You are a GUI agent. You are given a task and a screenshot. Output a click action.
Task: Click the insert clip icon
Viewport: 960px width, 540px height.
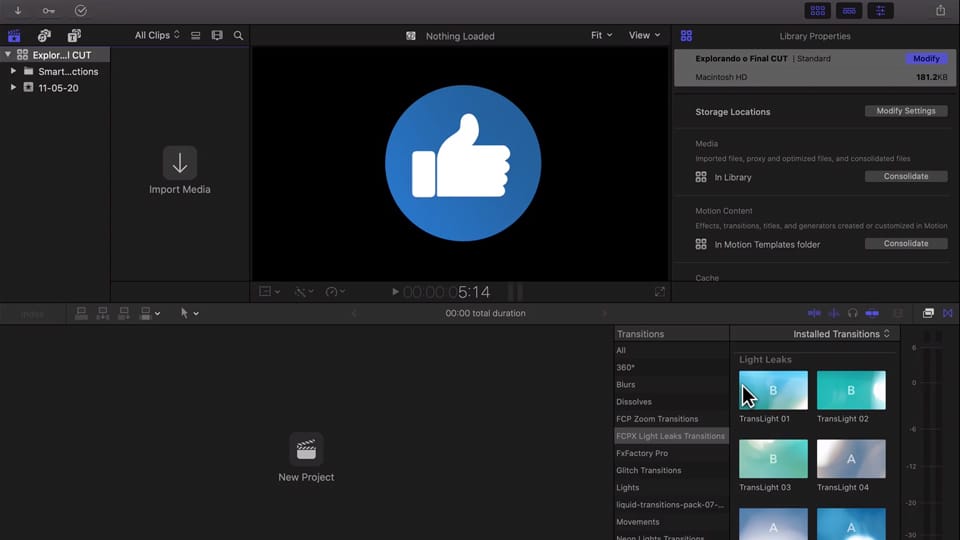(x=102, y=313)
